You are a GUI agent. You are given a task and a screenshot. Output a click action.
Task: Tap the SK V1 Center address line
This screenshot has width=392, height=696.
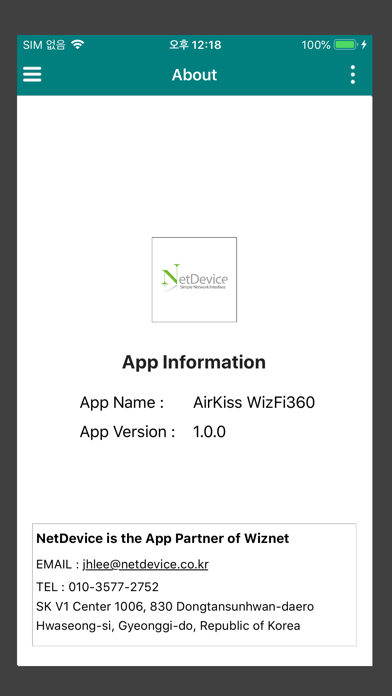[x=175, y=606]
